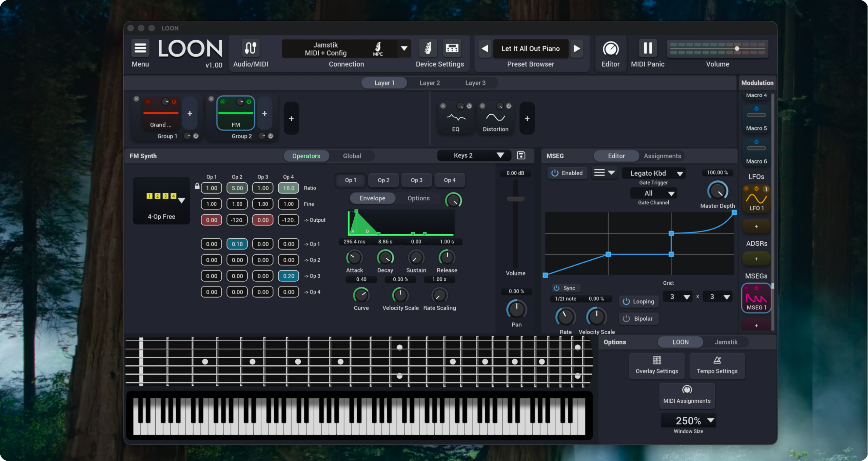
Task: Remove Group 2 with x icon
Action: (x=211, y=99)
